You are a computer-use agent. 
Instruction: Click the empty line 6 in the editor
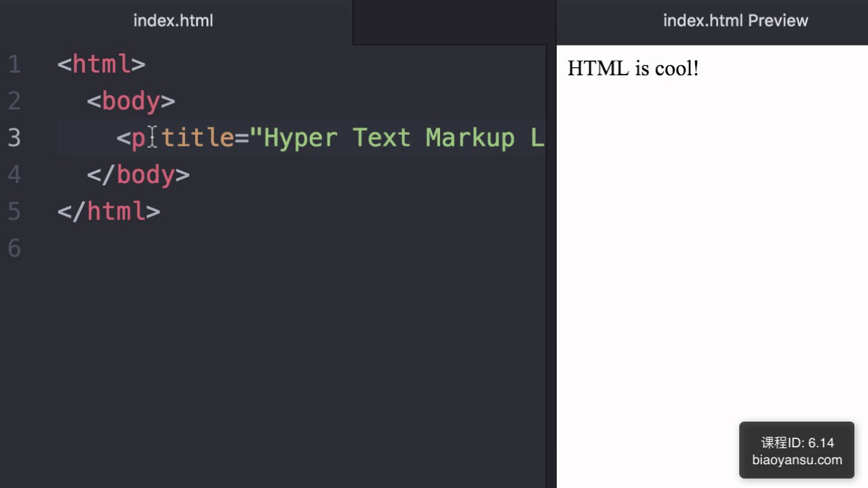(271, 249)
